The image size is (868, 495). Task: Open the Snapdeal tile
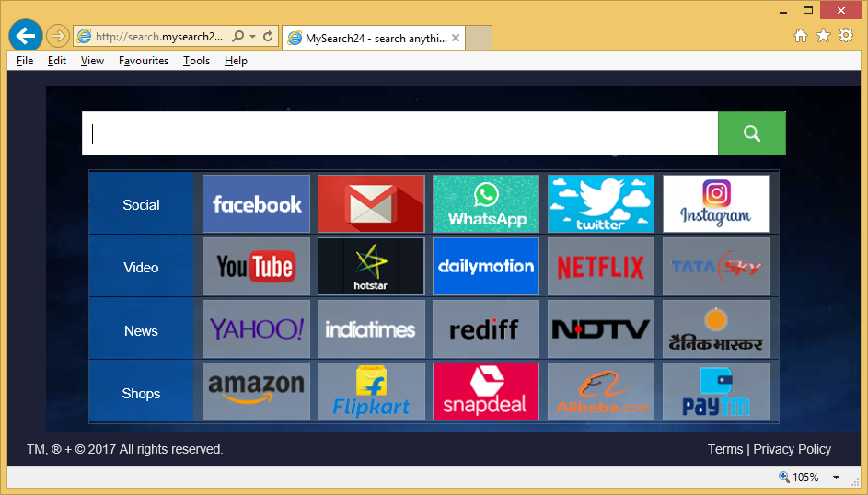click(486, 392)
